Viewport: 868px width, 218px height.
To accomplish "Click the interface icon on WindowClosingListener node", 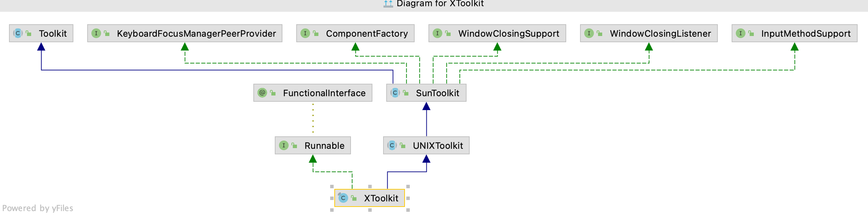I will point(589,34).
